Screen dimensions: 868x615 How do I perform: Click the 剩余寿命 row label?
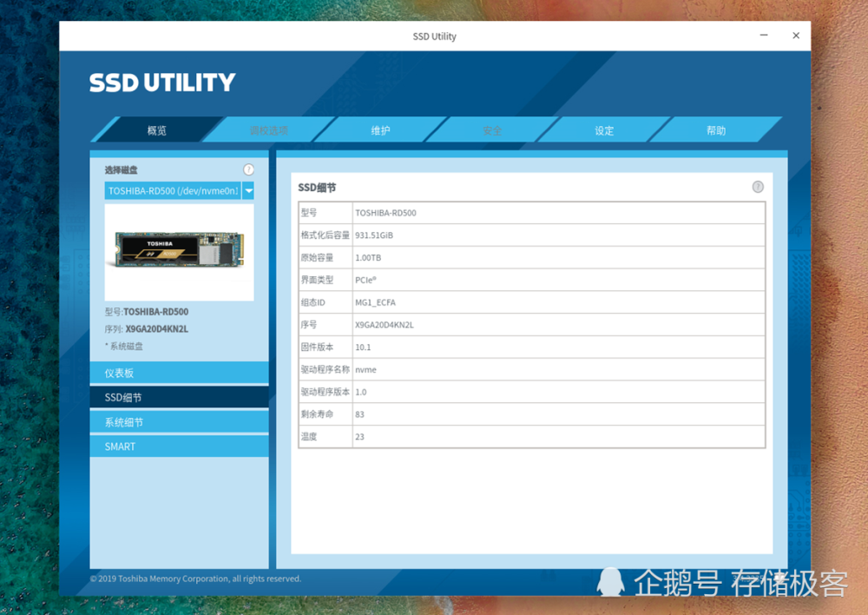(317, 414)
